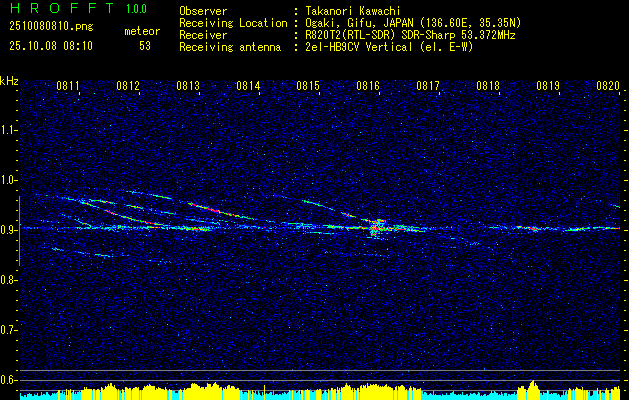Click the Receiving Location label
629x400 pixels.
[x=233, y=23]
